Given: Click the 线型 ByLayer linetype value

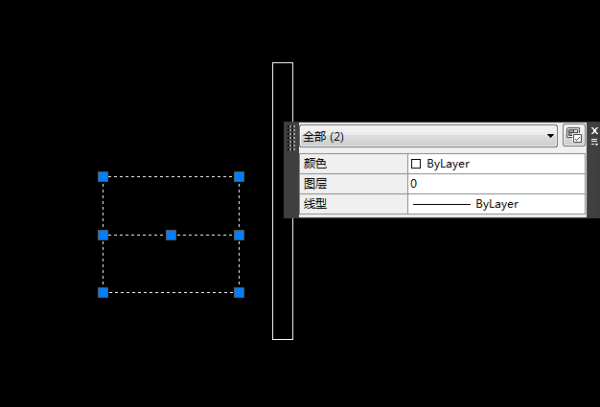Looking at the screenshot, I should pyautogui.click(x=496, y=204).
